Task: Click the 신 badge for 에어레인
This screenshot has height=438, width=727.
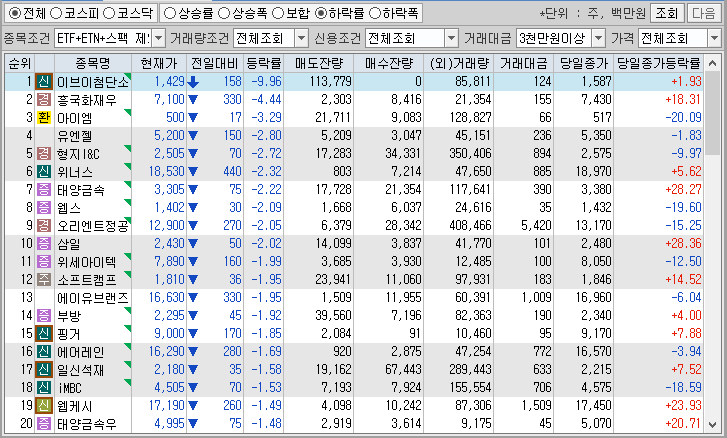Action: point(44,352)
